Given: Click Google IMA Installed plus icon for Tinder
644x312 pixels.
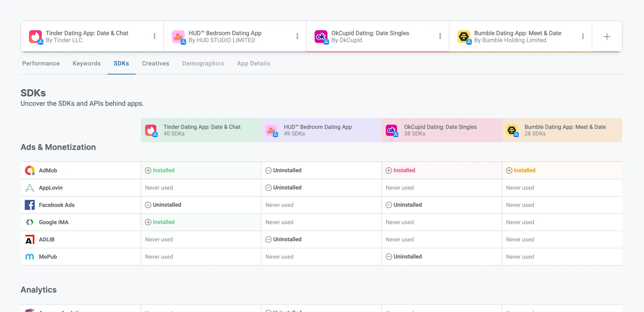Looking at the screenshot, I should [148, 222].
